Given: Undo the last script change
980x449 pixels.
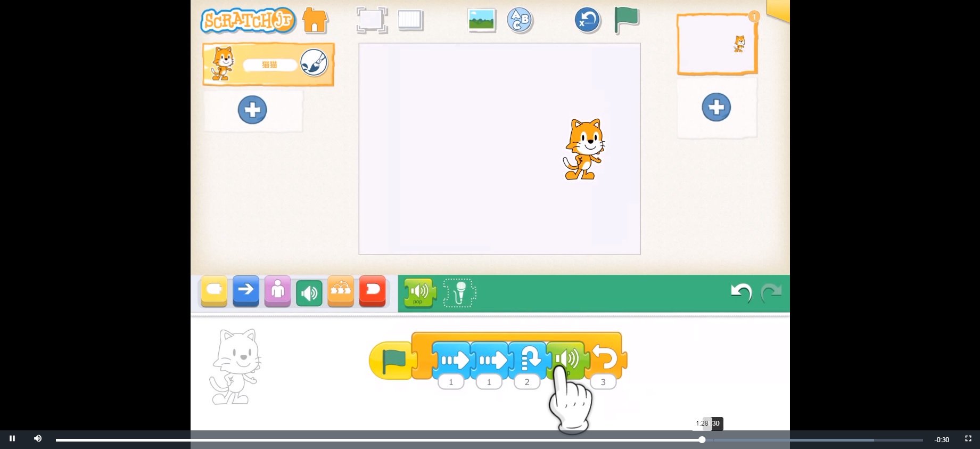Looking at the screenshot, I should click(x=741, y=292).
